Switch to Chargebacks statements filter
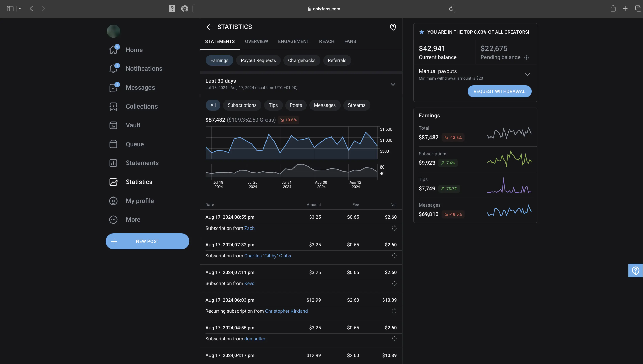Screen dimensions: 643x364 (301, 60)
